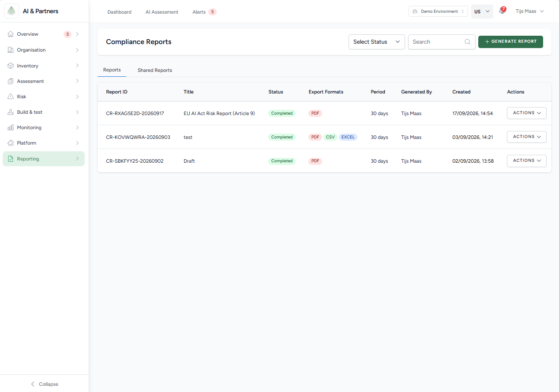Click the EXCEL export badge for test
The width and height of the screenshot is (559, 392).
click(348, 137)
